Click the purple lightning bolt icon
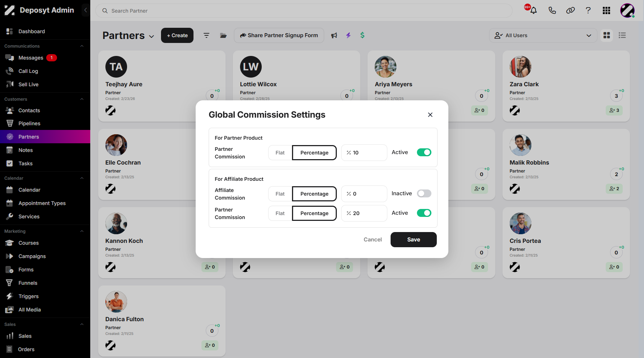 [348, 35]
